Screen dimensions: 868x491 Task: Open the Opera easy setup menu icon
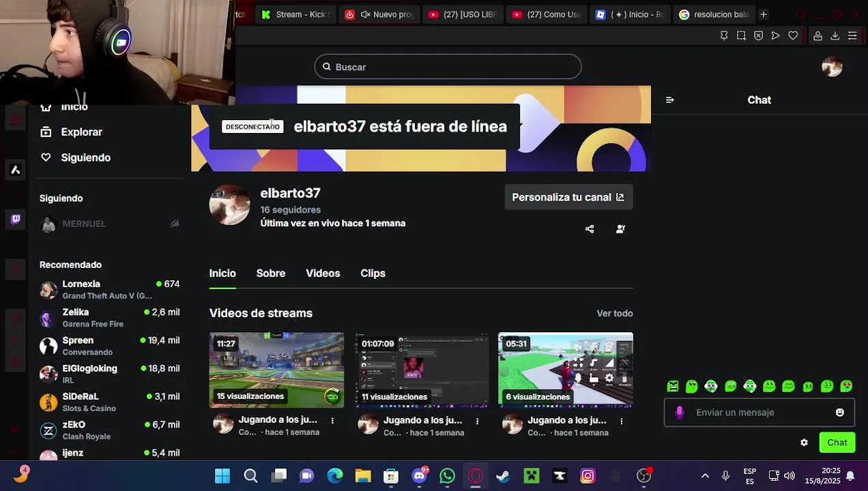pyautogui.click(x=852, y=35)
